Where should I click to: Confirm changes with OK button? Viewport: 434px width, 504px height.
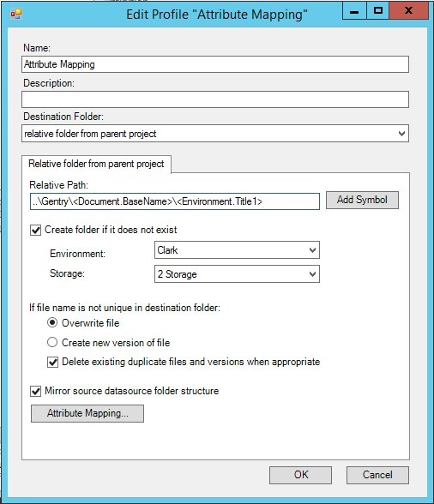click(x=300, y=475)
